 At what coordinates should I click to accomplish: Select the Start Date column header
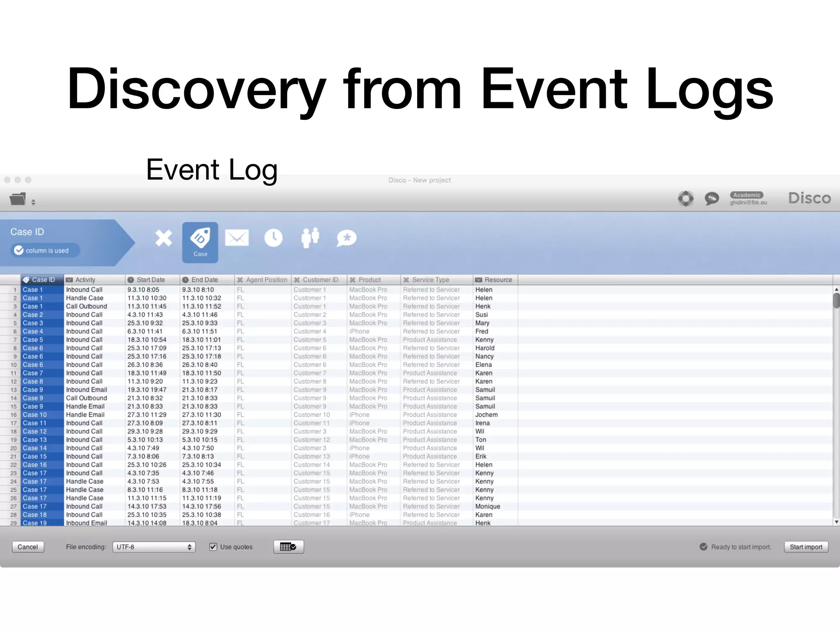pyautogui.click(x=152, y=280)
